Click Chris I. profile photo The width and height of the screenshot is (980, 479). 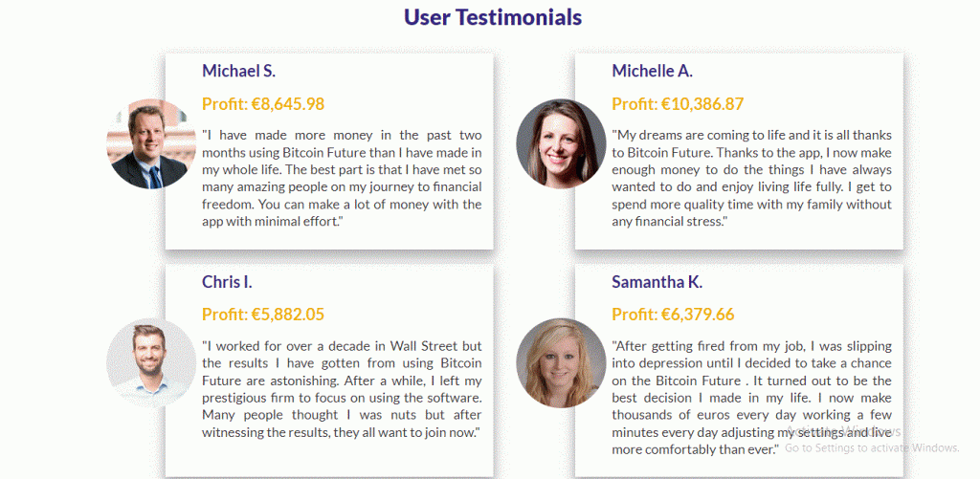tap(151, 363)
